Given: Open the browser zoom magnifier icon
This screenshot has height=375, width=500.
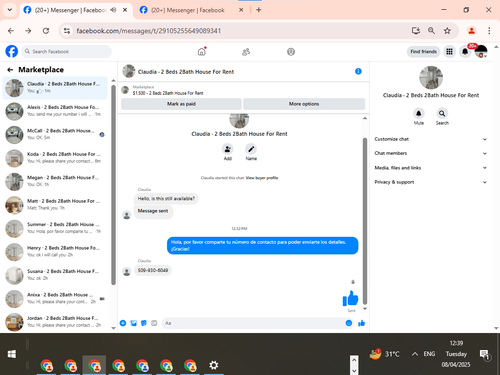Looking at the screenshot, I should 431,31.
